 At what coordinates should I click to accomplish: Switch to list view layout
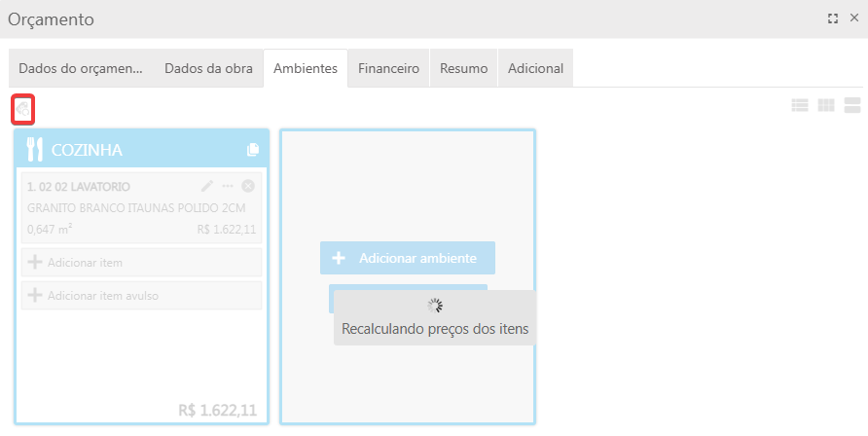[x=800, y=105]
